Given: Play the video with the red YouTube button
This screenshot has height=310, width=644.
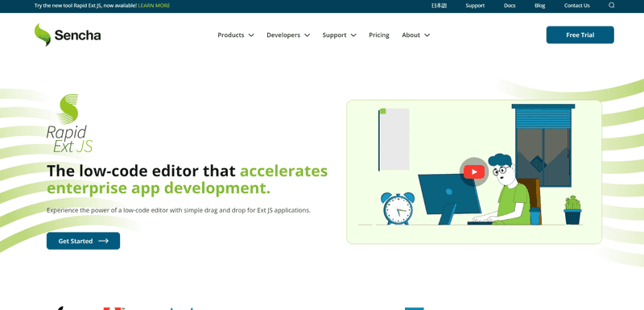Looking at the screenshot, I should pos(474,172).
